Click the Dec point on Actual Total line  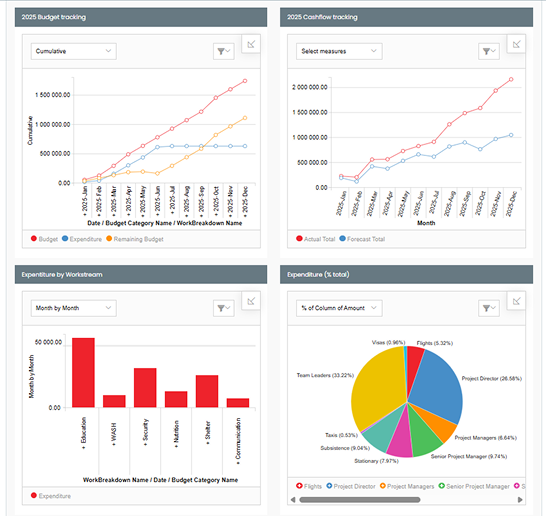511,79
